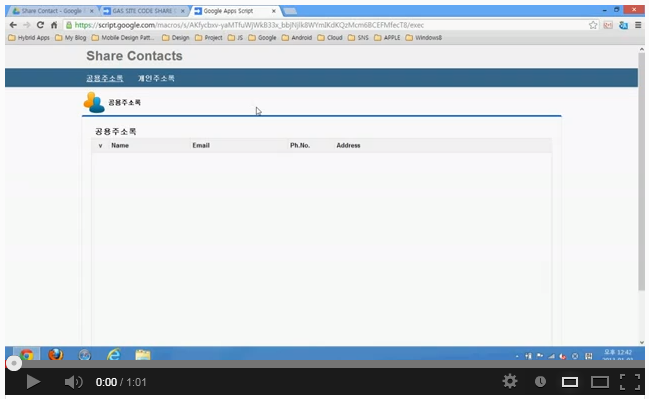Open Mobile Design Patt... bookmark folder
649x399 pixels.
click(x=123, y=38)
